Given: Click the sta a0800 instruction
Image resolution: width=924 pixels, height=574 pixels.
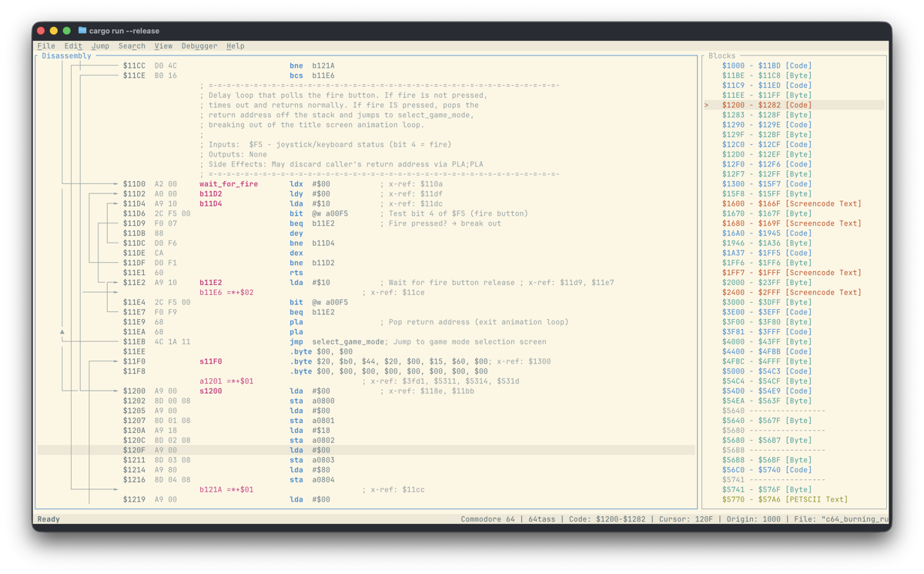Looking at the screenshot, I should point(312,401).
